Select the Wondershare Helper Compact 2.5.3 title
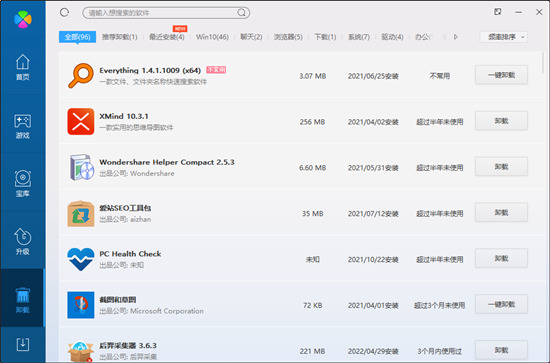The width and height of the screenshot is (550, 363). click(x=167, y=162)
